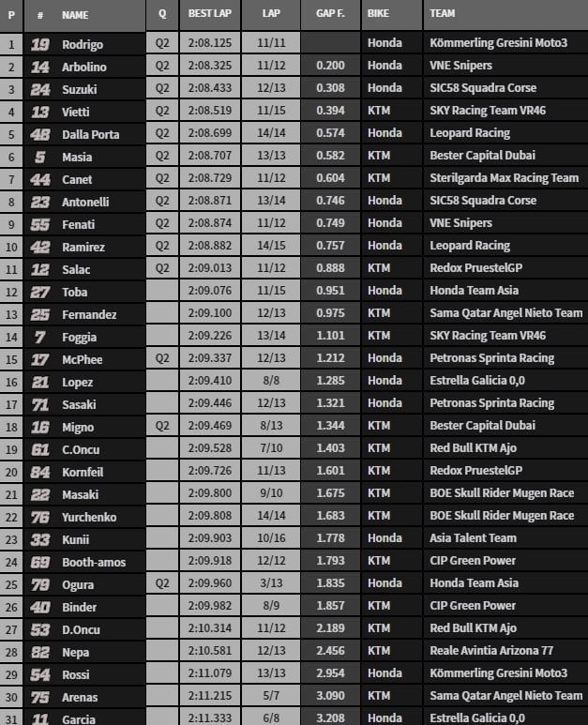Select Rodrigo's best lap time 2:08.125
This screenshot has height=725, width=588.
209,44
